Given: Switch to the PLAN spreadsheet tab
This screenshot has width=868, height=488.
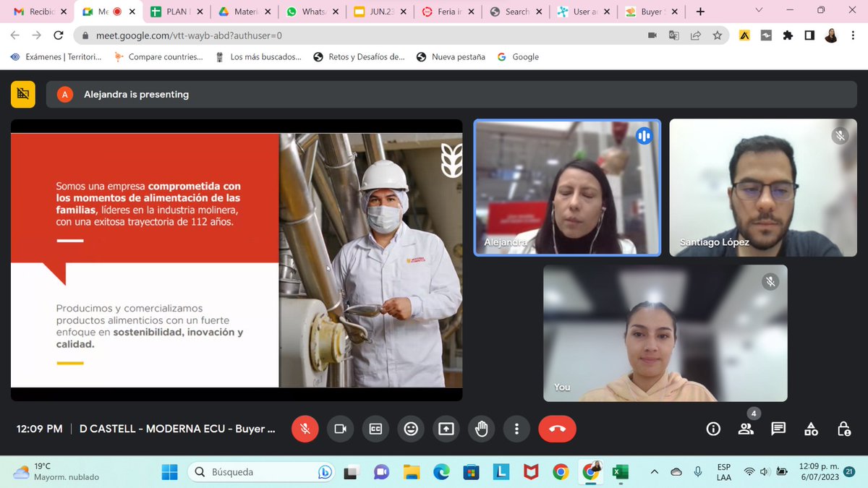Looking at the screenshot, I should [176, 12].
